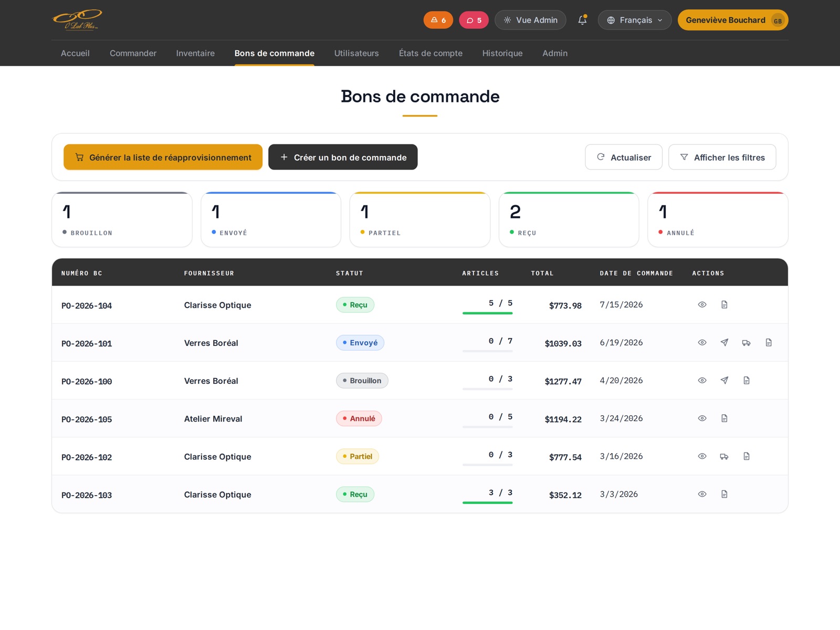
Task: Click order date 3/16/2026
Action: pyautogui.click(x=621, y=456)
